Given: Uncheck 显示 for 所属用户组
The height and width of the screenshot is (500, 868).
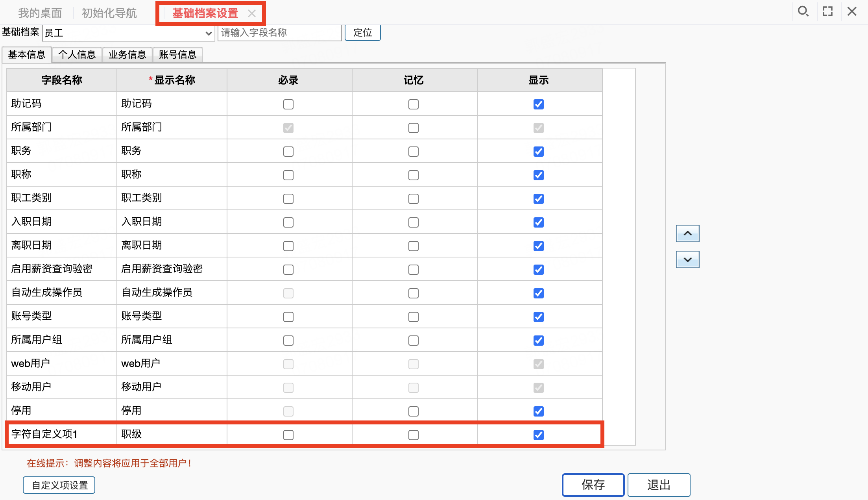Looking at the screenshot, I should pos(539,341).
